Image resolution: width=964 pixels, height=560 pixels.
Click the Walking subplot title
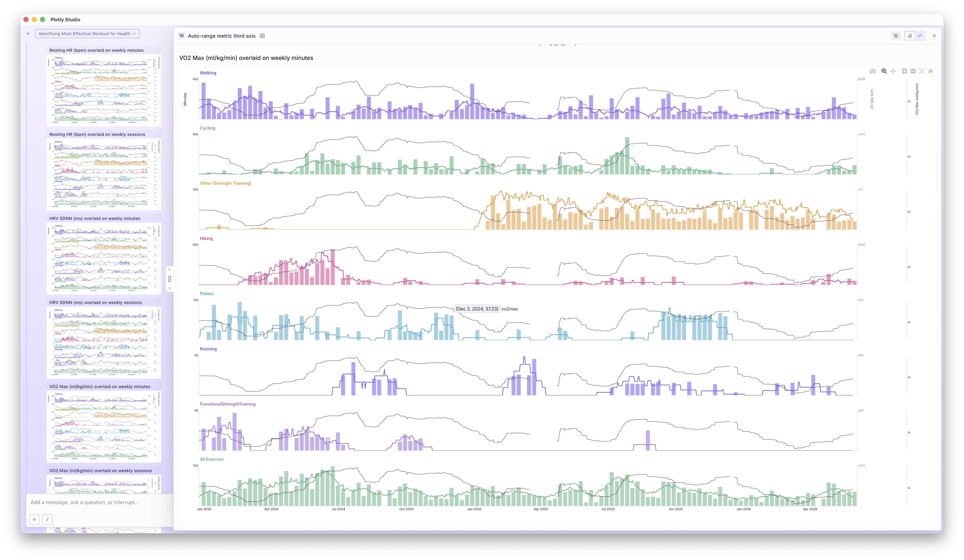pyautogui.click(x=208, y=73)
